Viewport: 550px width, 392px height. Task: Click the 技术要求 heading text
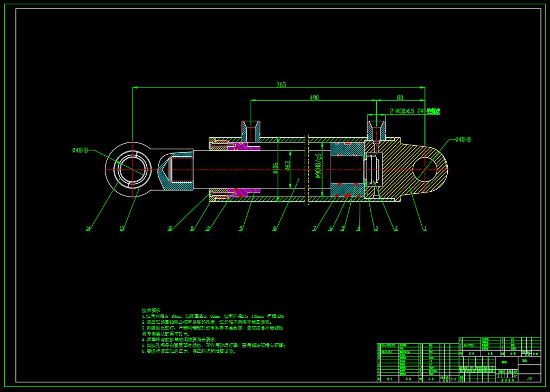coord(151,310)
